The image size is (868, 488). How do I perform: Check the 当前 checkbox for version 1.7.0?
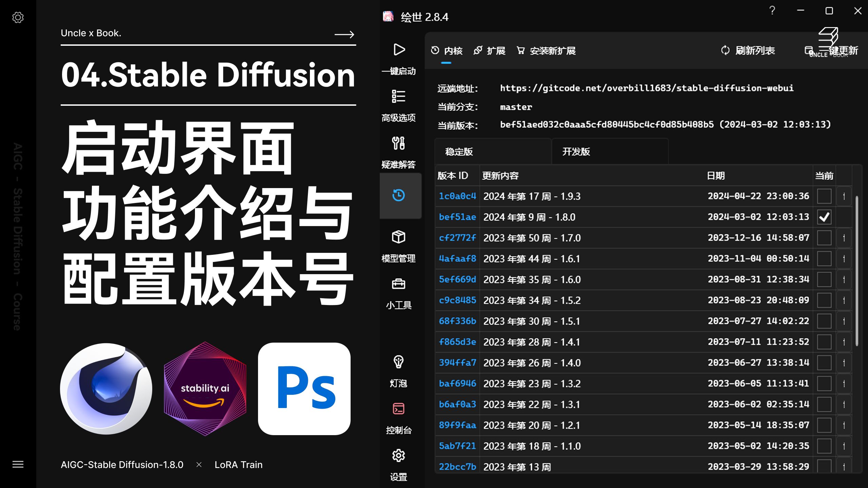pyautogui.click(x=825, y=238)
